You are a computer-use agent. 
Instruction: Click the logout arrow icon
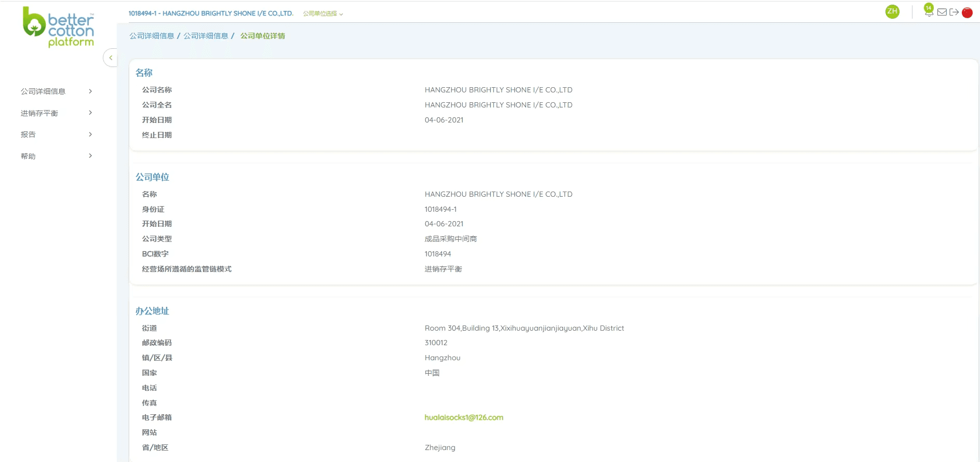point(954,12)
